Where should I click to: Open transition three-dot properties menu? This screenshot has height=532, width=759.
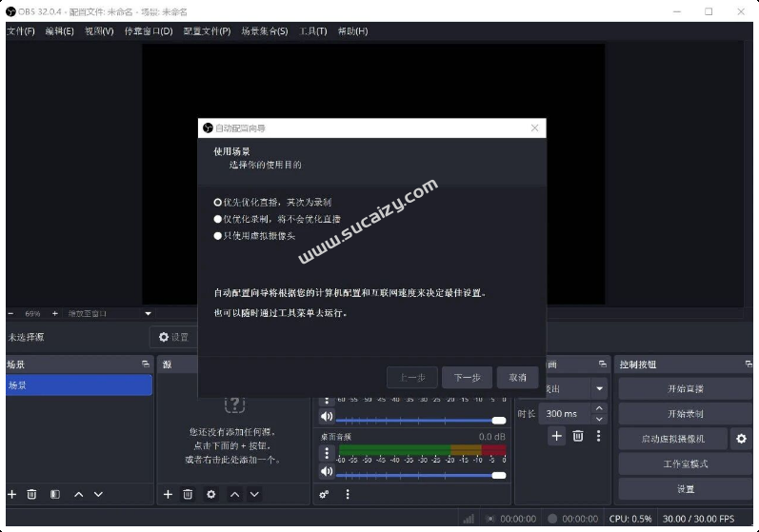[x=599, y=436]
